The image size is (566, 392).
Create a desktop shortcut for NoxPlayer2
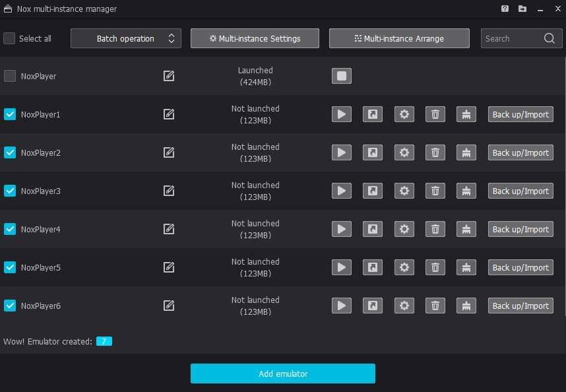pos(372,152)
